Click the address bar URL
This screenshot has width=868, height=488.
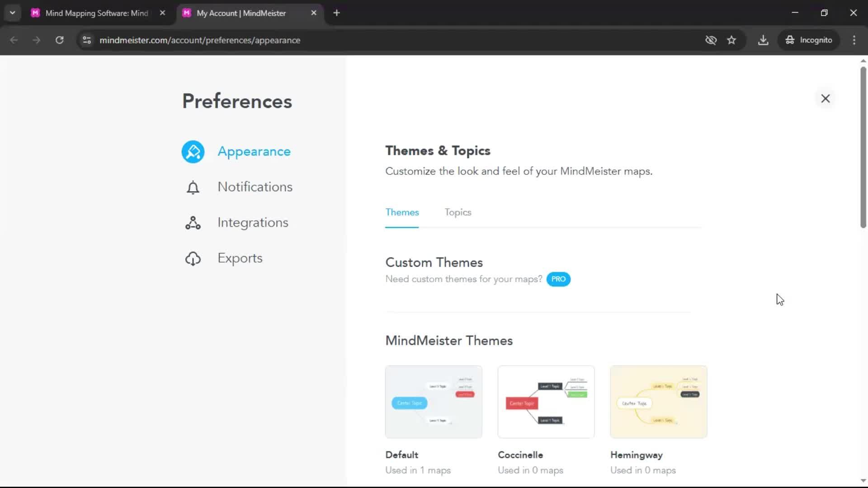[200, 40]
